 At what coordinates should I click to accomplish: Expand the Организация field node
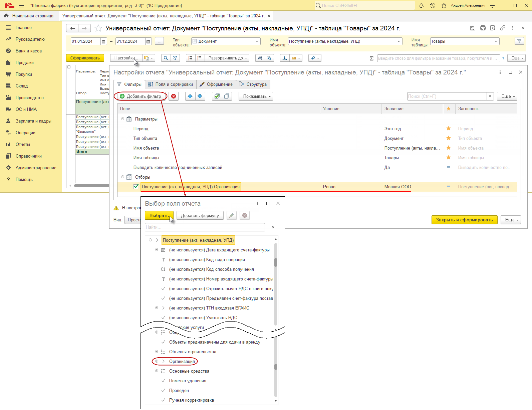pyautogui.click(x=157, y=361)
